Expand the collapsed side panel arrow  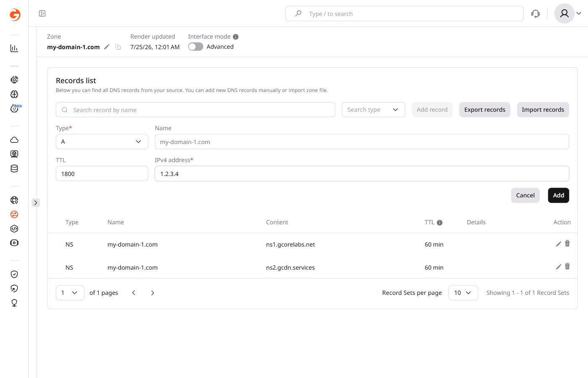point(36,203)
